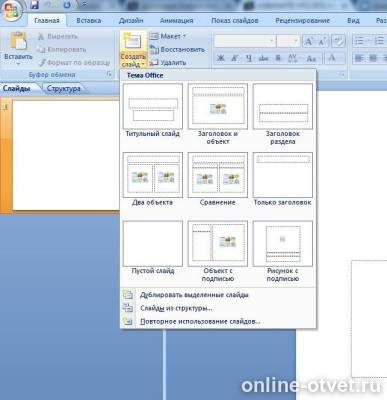Open the font size combo box

289,41
